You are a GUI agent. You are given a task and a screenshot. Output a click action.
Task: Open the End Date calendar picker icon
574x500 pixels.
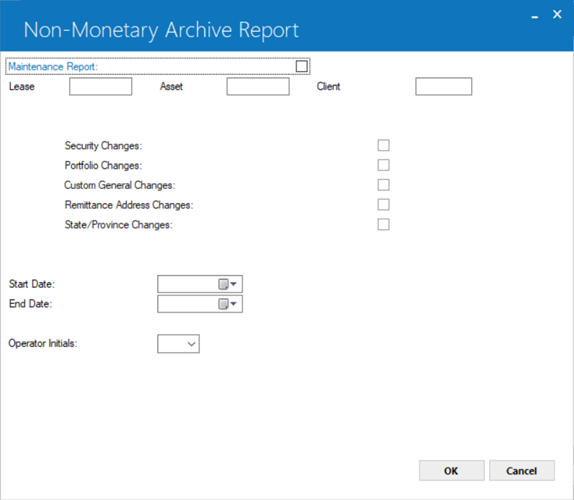pos(227,304)
